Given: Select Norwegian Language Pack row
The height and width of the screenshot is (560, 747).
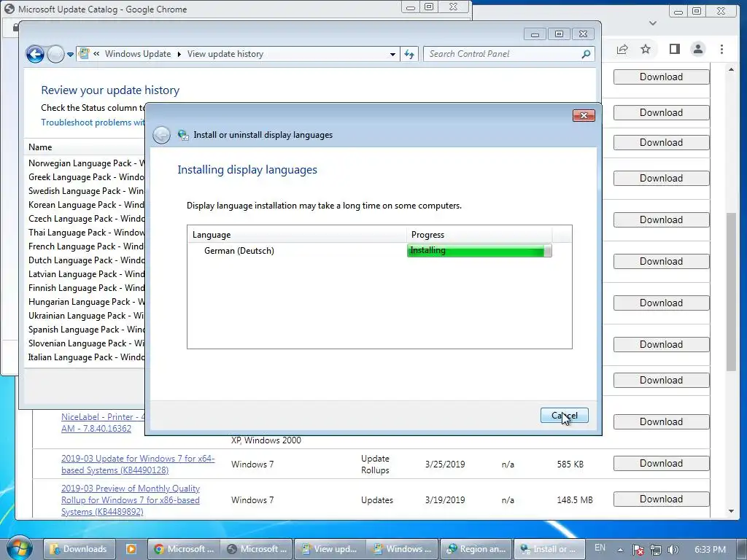Looking at the screenshot, I should coord(86,163).
